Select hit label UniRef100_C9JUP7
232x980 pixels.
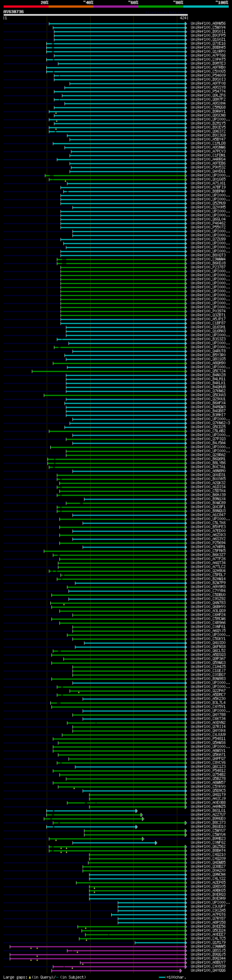[x=208, y=907]
